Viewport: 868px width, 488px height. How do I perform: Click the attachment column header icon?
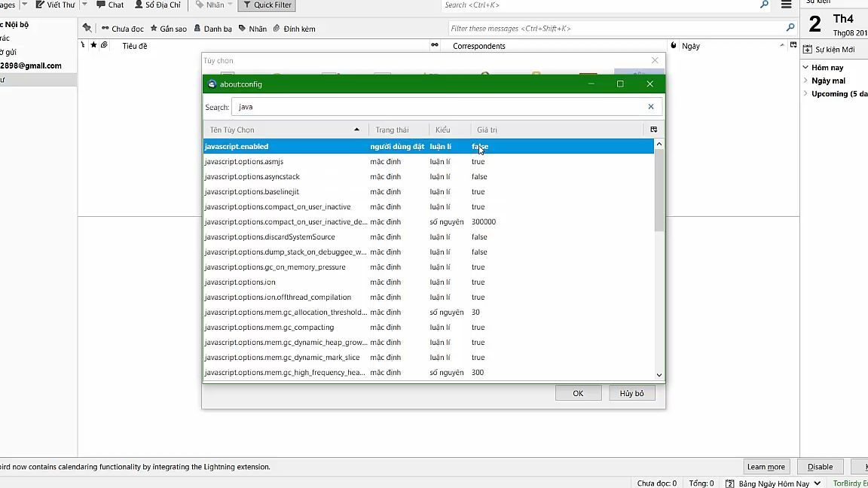pos(104,45)
